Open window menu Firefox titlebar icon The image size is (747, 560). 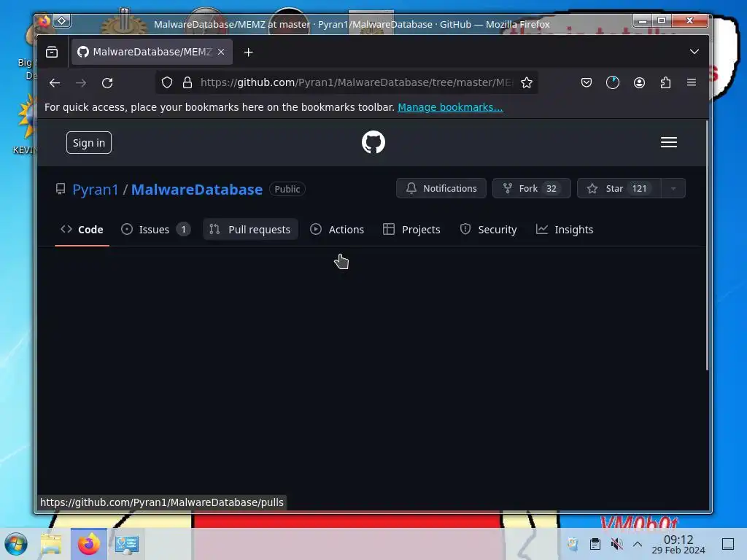point(44,21)
